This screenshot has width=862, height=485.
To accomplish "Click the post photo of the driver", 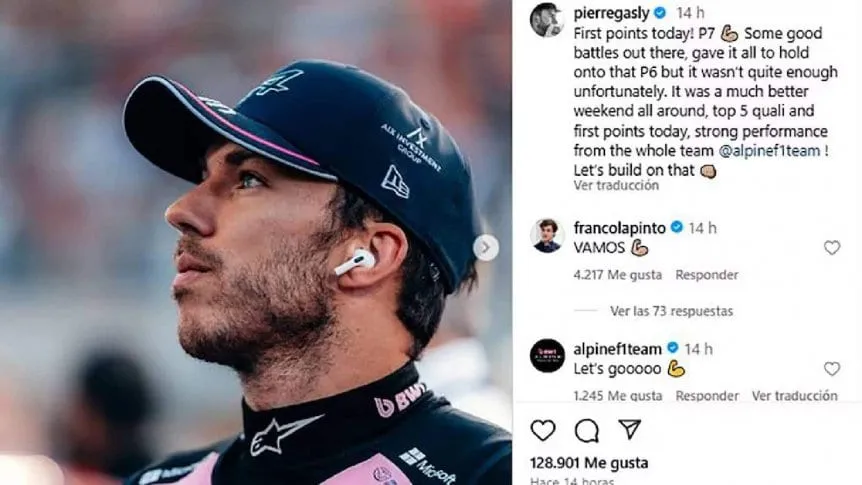I will pos(256,242).
